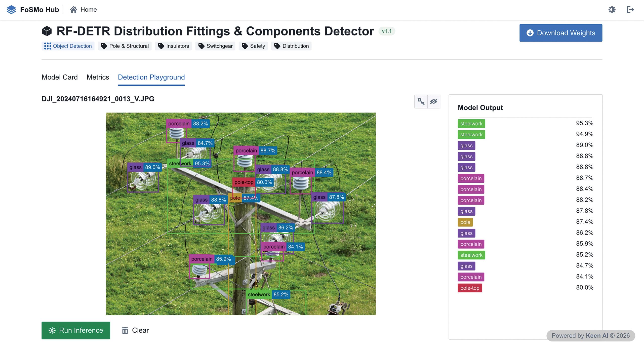The height and width of the screenshot is (348, 644).
Task: Click glass 87.8% label on image
Action: pos(329,197)
